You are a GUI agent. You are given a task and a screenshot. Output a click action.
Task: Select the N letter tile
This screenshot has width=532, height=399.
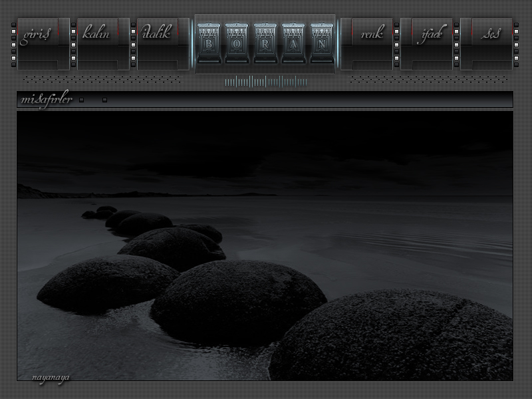[322, 43]
